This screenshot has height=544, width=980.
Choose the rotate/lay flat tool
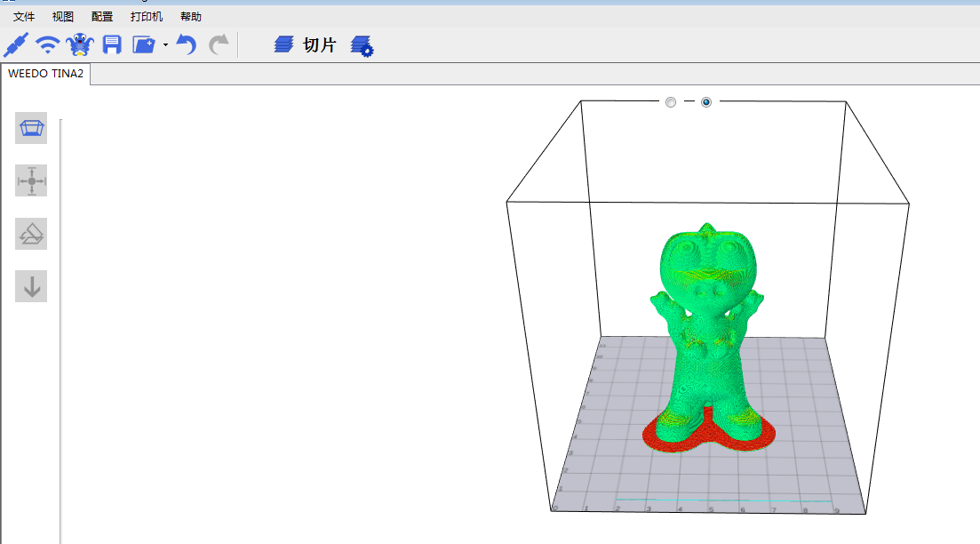tap(31, 234)
